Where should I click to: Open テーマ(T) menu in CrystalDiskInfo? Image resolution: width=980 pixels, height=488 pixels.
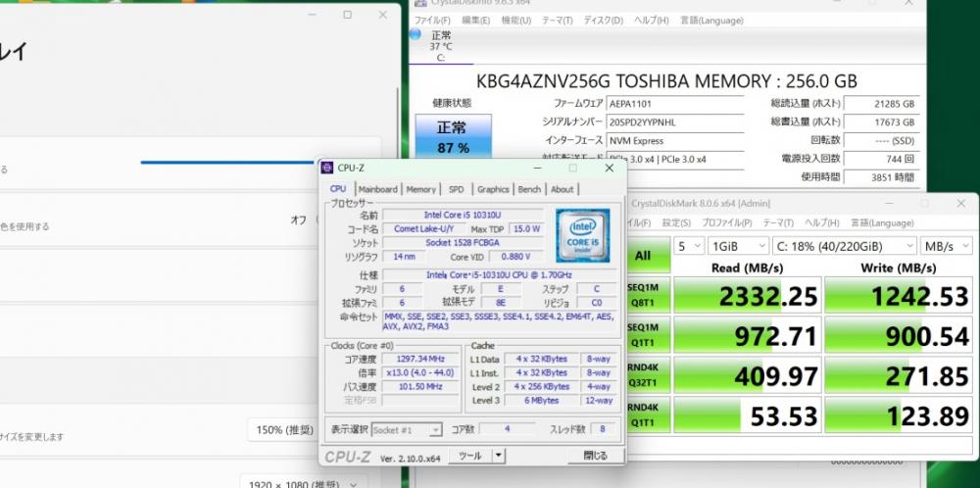557,20
